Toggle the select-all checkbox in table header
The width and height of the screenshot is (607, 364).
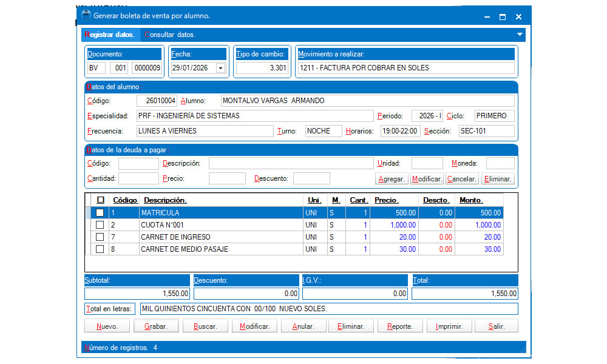pyautogui.click(x=101, y=200)
